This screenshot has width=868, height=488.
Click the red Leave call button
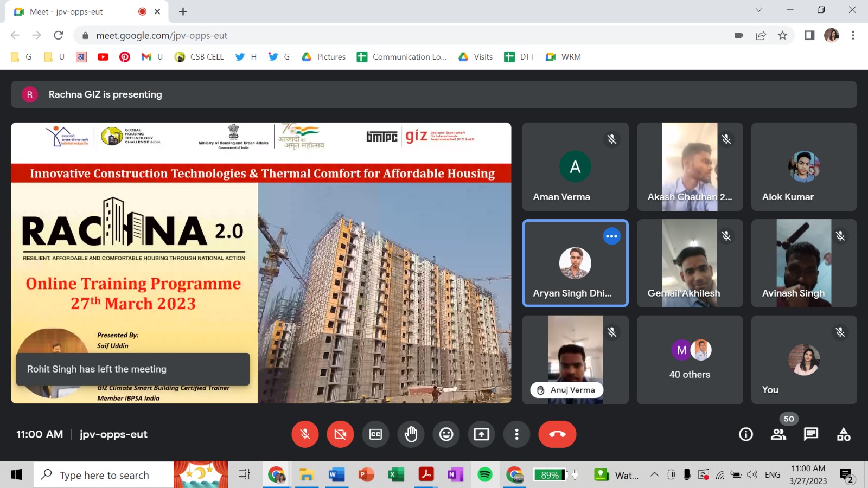point(557,434)
